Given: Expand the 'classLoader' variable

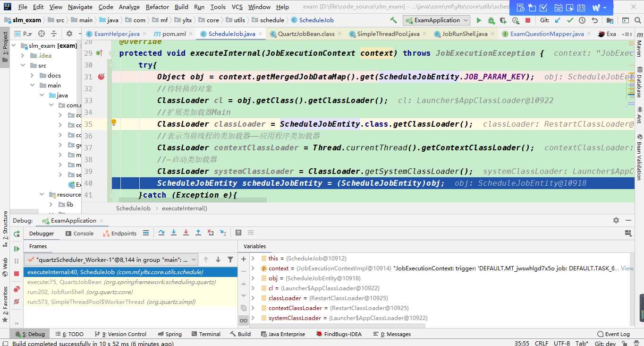Looking at the screenshot, I should (x=253, y=298).
